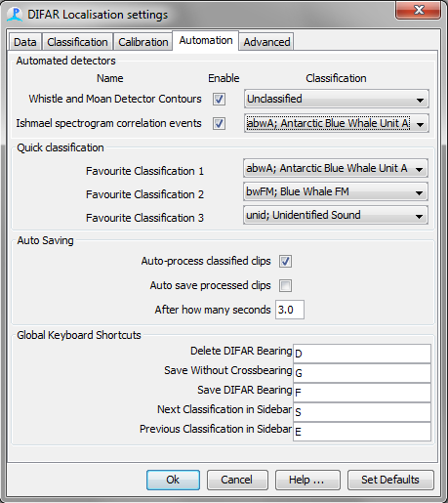Focus the Delete DIFAR Bearing shortcut field
448x503 pixels.
362,354
